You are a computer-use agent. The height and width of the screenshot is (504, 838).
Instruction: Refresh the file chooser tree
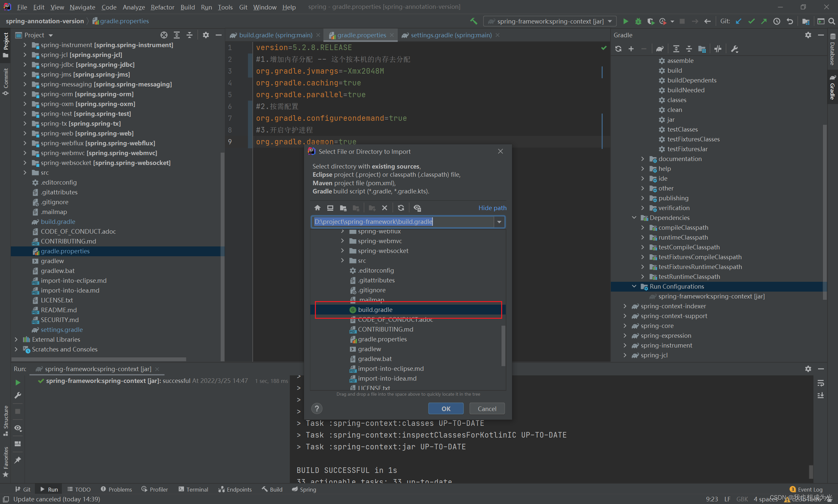tap(401, 208)
